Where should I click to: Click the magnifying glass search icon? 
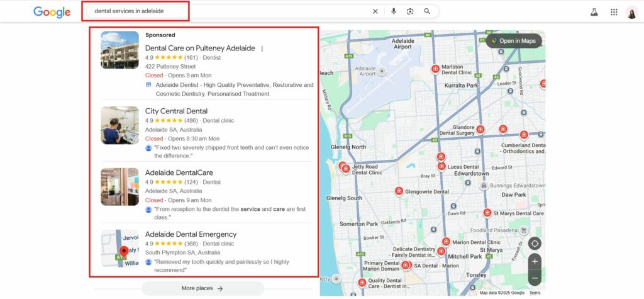click(427, 11)
